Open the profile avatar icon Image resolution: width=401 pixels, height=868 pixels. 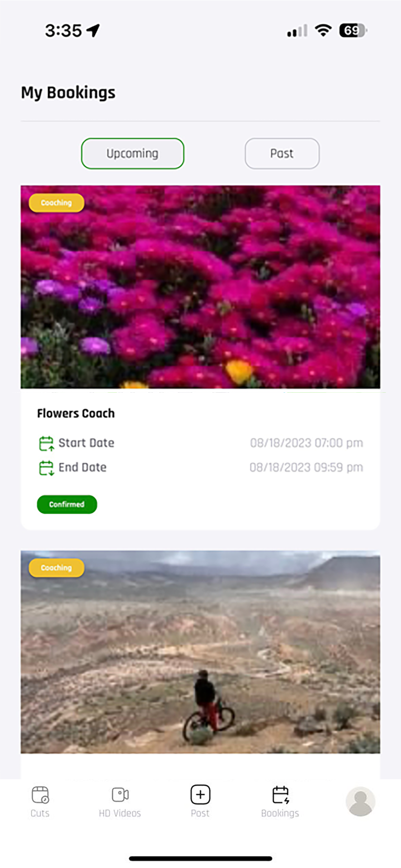(360, 801)
